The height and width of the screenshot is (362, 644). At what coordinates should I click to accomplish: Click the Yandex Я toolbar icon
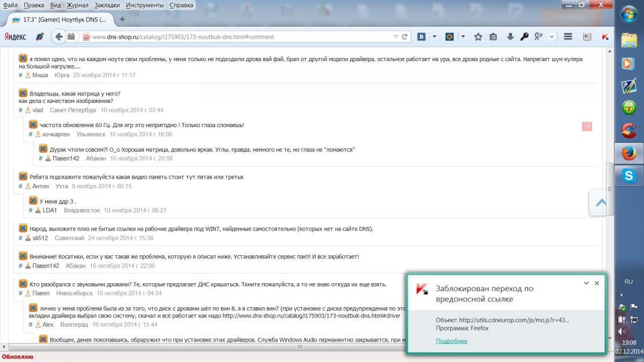[x=538, y=37]
